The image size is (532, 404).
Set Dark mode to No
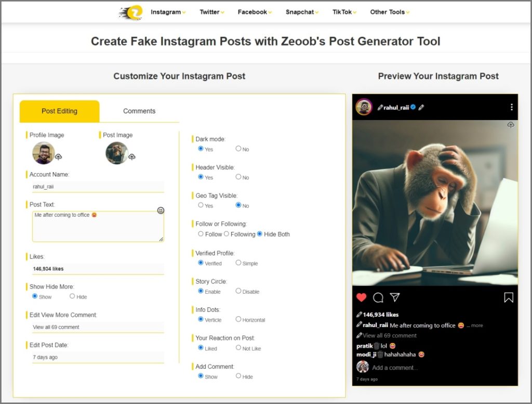click(x=238, y=149)
